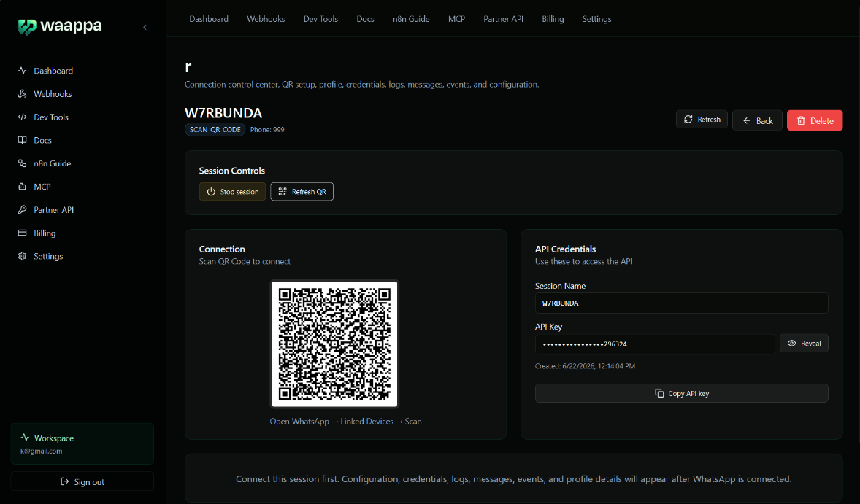Image resolution: width=860 pixels, height=504 pixels.
Task: Click the Dashboard pulse icon in sidebar
Action: coord(23,71)
